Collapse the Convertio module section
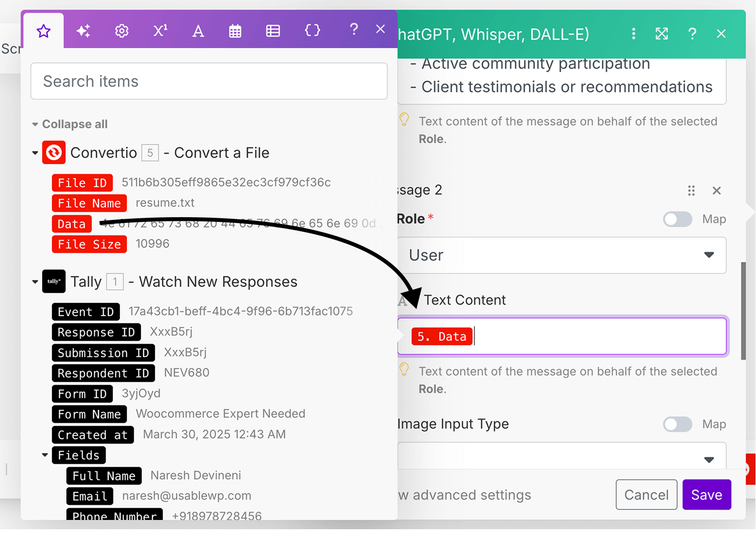 pos(35,153)
